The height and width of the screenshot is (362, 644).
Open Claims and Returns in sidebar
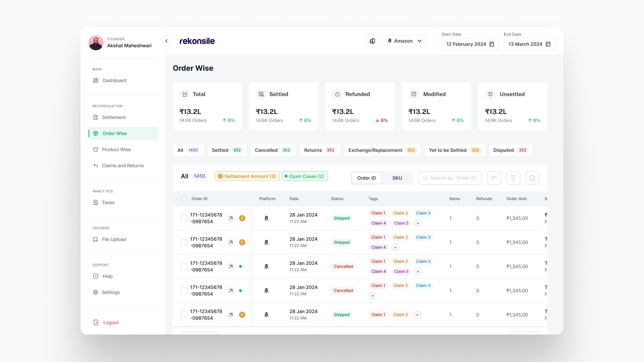[x=123, y=166]
